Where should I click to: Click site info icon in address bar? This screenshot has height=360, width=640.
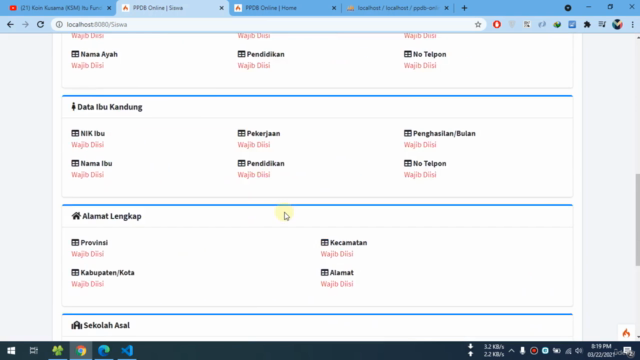(59, 24)
